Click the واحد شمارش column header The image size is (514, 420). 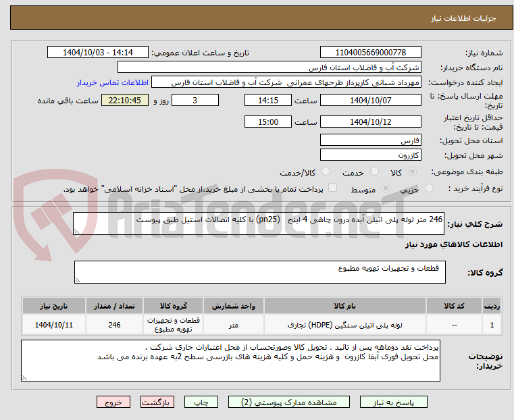tap(234, 306)
